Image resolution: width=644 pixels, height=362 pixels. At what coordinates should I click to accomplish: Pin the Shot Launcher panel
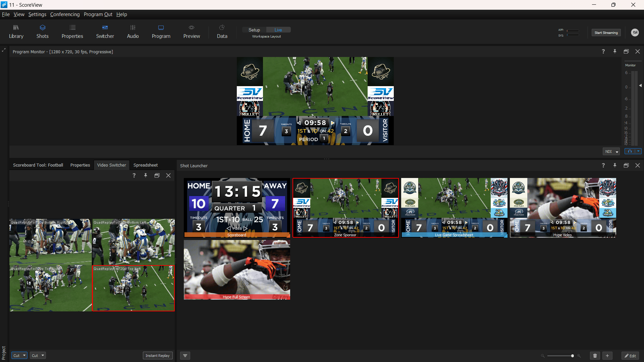pos(615,165)
